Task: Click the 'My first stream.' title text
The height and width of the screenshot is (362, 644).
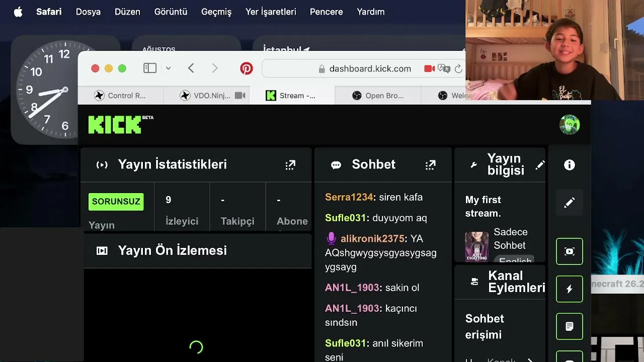Action: tap(483, 207)
